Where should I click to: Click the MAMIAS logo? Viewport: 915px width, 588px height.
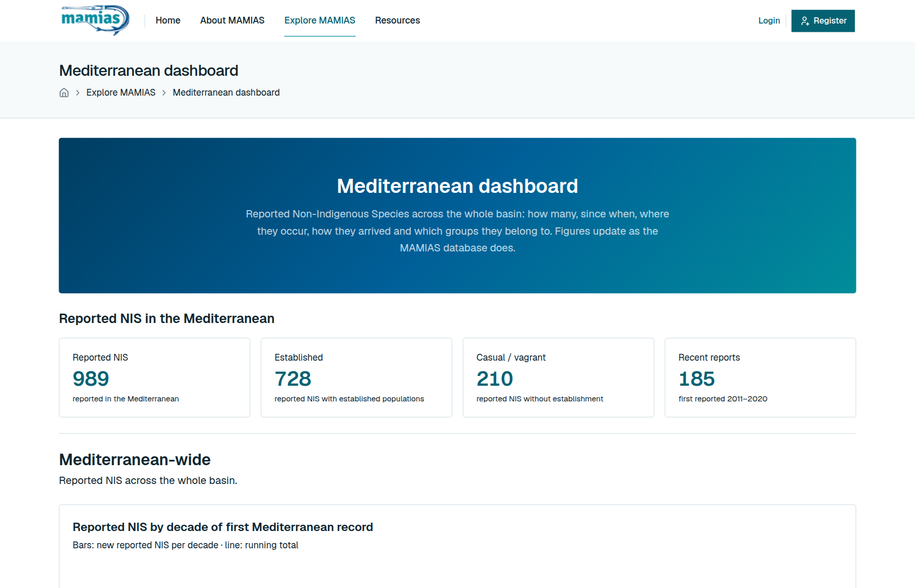[x=95, y=20]
